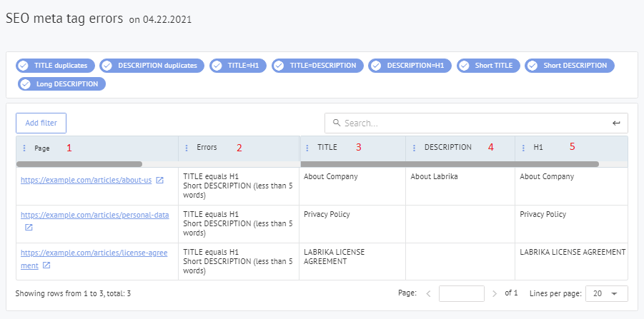Click external link icon for personal-data page

point(29,228)
